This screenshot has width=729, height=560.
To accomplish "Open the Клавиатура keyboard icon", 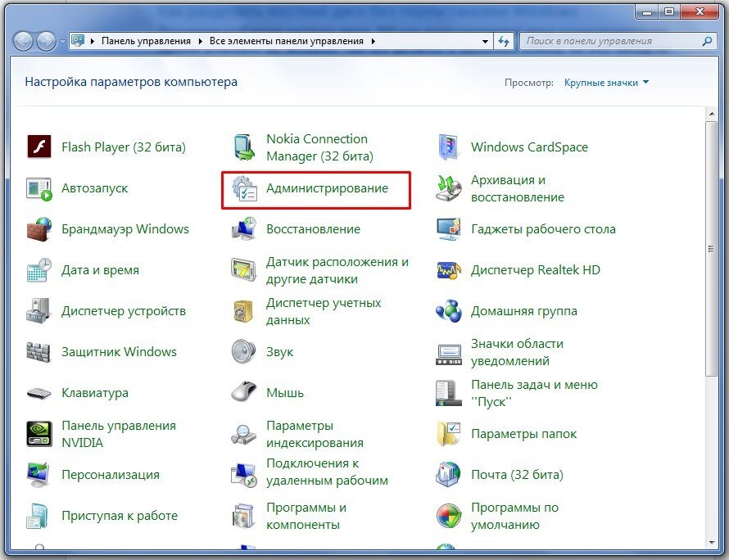I will (39, 393).
